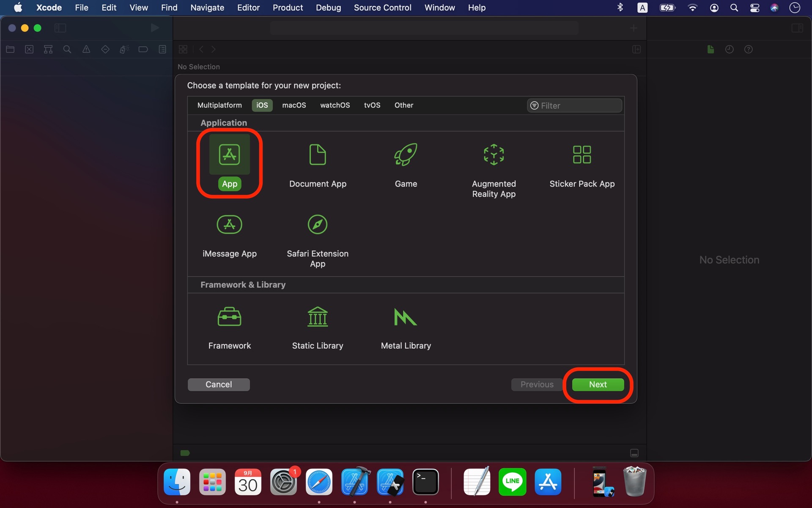Viewport: 812px width, 508px height.
Task: Open the Source Control menu
Action: 382,8
